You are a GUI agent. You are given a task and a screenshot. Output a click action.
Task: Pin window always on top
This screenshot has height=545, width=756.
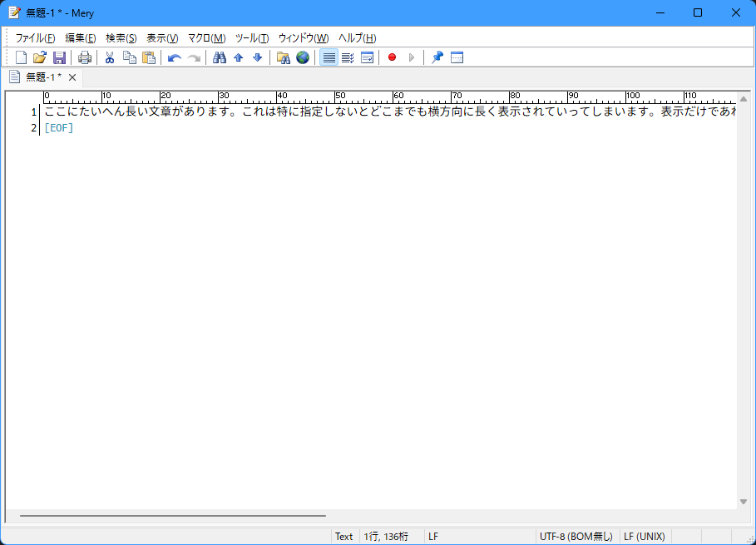[x=437, y=57]
